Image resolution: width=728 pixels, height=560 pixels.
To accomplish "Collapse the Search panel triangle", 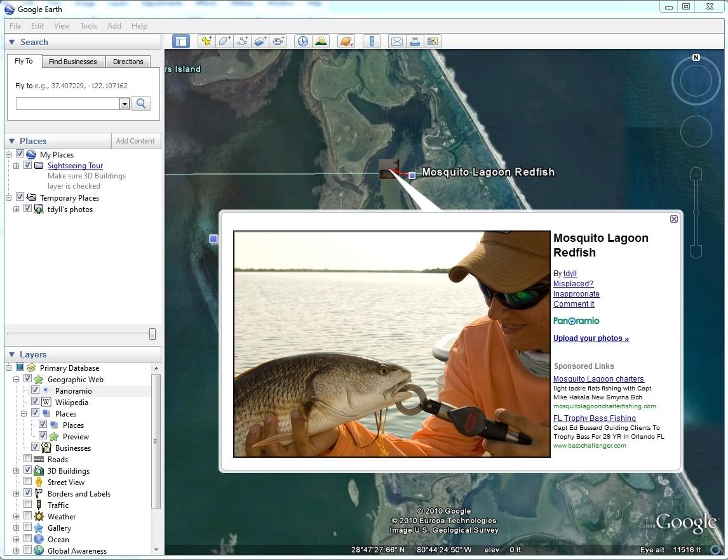I will pos(12,42).
